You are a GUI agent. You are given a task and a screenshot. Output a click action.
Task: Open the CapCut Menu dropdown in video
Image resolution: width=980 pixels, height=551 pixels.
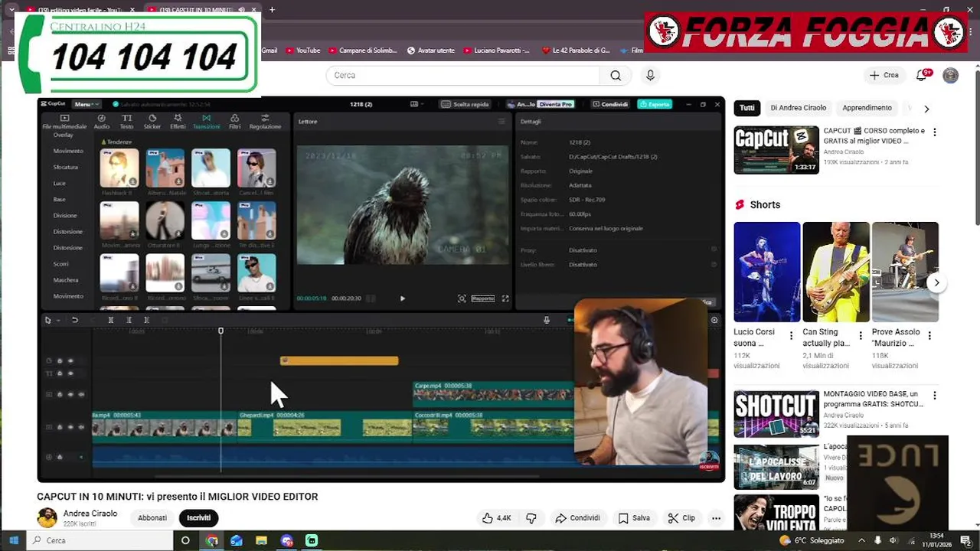[x=86, y=104]
